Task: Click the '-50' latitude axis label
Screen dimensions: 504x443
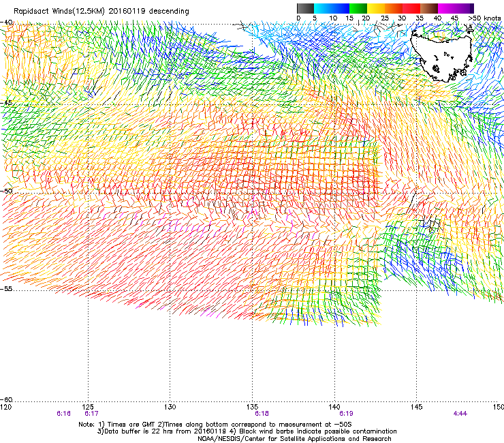Action: (6, 191)
